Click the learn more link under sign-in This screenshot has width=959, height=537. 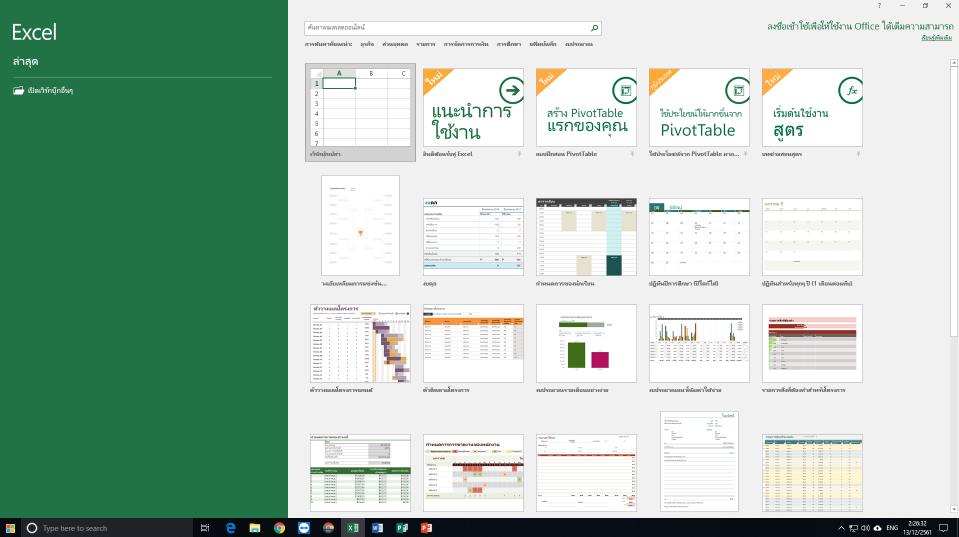tap(936, 38)
